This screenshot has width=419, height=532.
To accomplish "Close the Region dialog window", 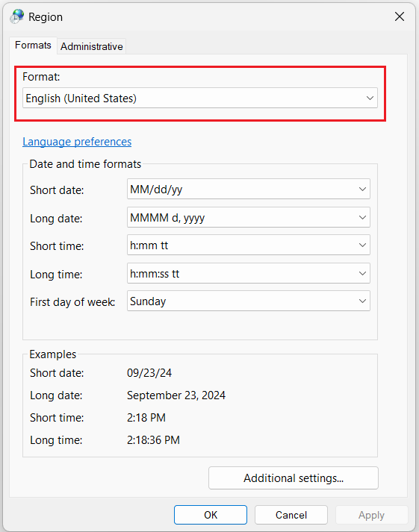I will coord(400,16).
